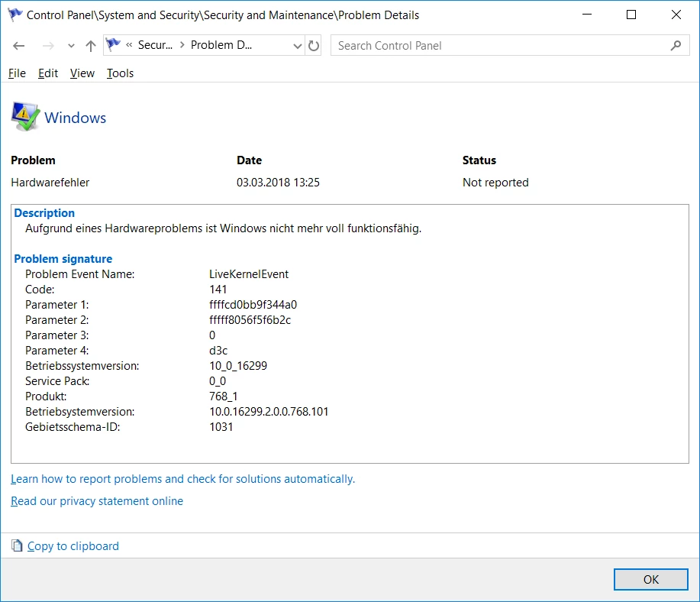Screen dimensions: 700x602
Task: Select the Problem D... breadcrumb segment
Action: pyautogui.click(x=221, y=45)
